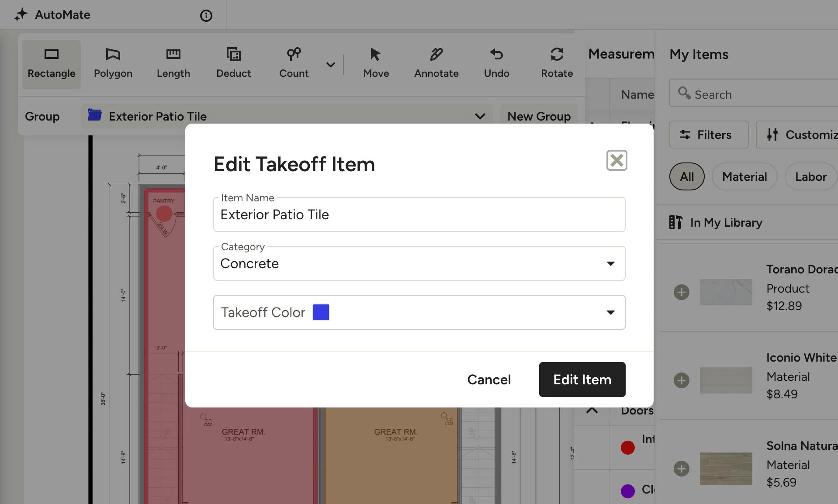Click the Item Name text field
Screen dimensions: 838x504
click(419, 214)
